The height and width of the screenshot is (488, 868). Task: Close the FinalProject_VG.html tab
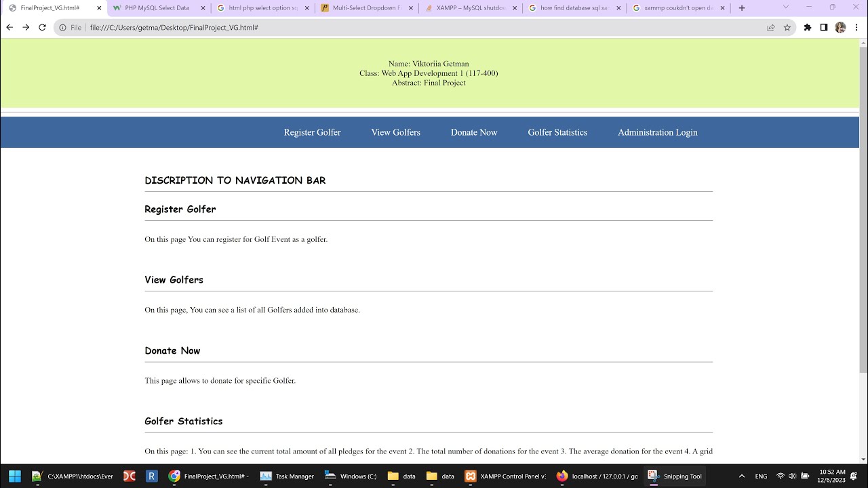click(x=99, y=8)
